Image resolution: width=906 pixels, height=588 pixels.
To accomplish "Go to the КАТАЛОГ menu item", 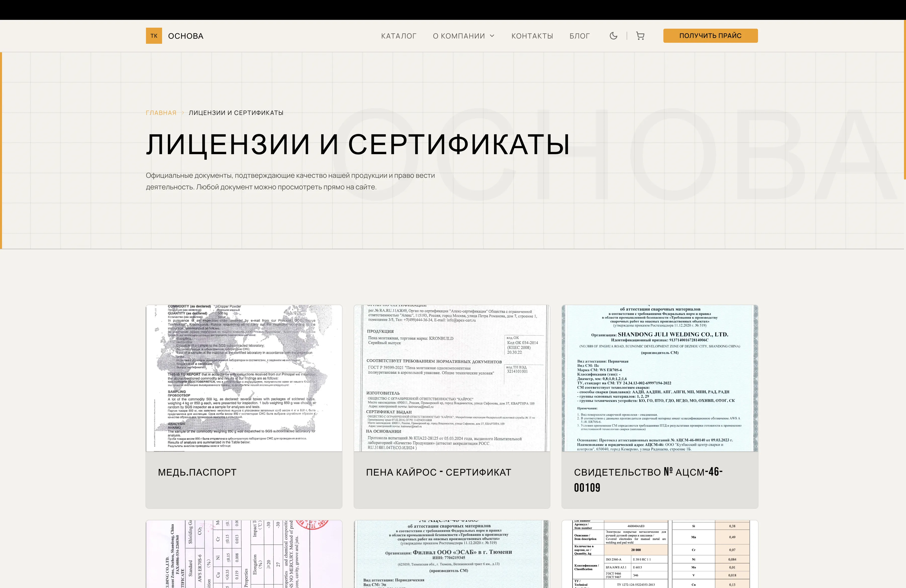I will [399, 36].
